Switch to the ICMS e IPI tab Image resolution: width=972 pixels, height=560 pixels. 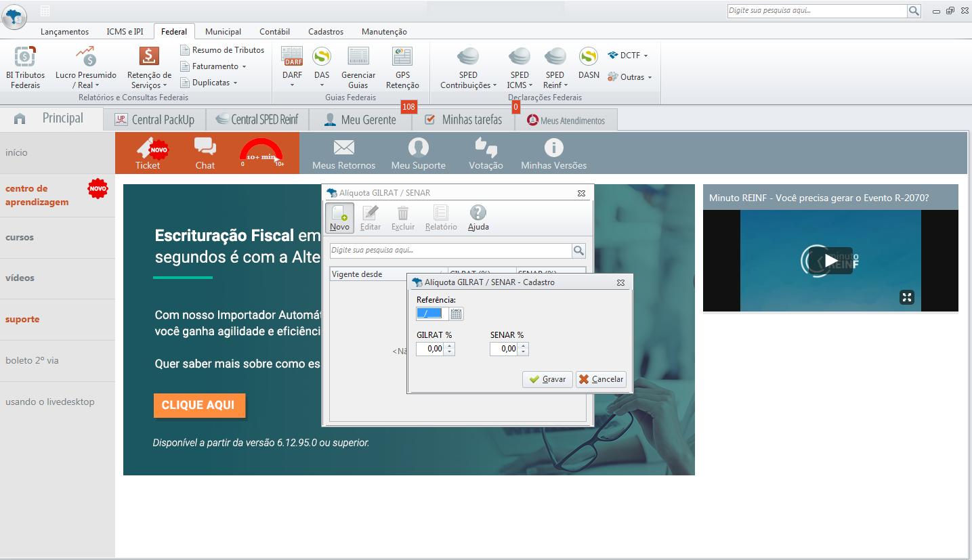pyautogui.click(x=125, y=32)
